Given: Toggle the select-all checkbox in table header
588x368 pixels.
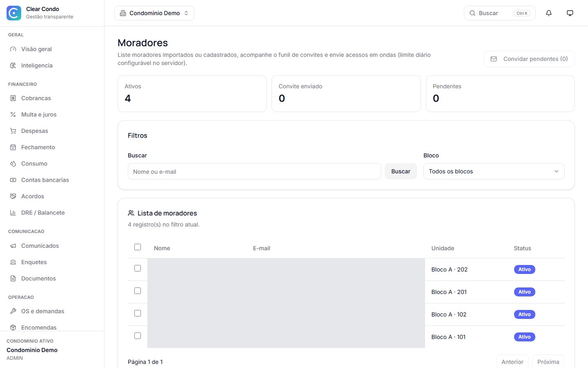Looking at the screenshot, I should click(138, 247).
